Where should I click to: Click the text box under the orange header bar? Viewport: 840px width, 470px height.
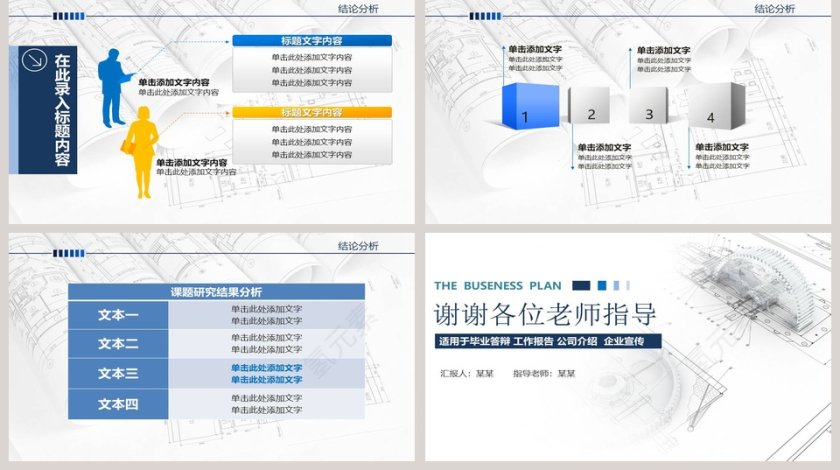[312, 141]
